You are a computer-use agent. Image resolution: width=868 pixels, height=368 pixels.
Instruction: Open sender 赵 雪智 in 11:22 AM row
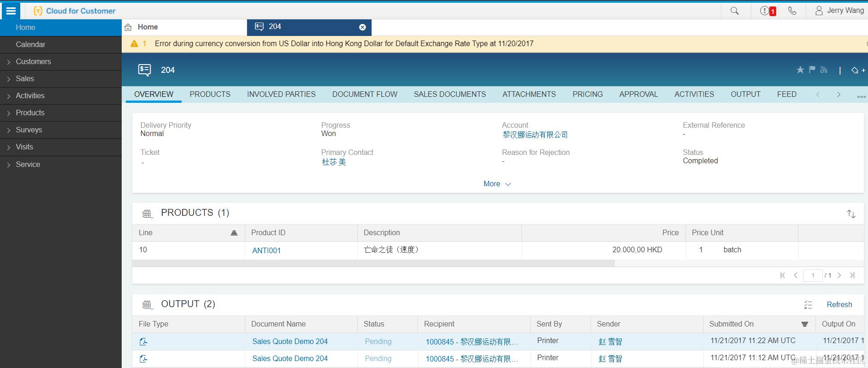[610, 342]
